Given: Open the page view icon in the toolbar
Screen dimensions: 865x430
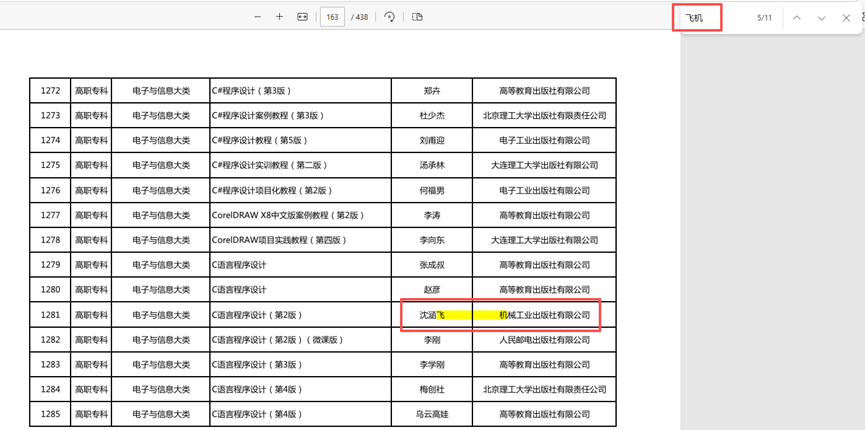Looking at the screenshot, I should click(x=417, y=17).
